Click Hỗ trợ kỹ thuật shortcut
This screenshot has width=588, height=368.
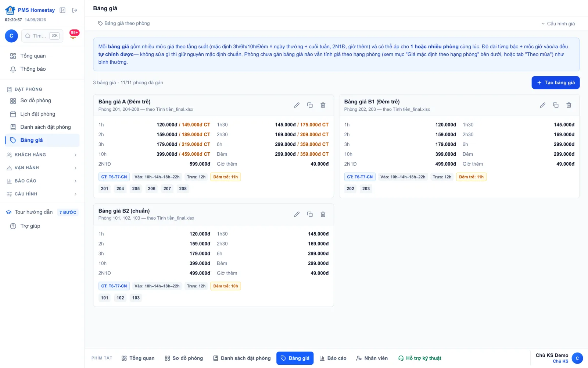click(420, 358)
